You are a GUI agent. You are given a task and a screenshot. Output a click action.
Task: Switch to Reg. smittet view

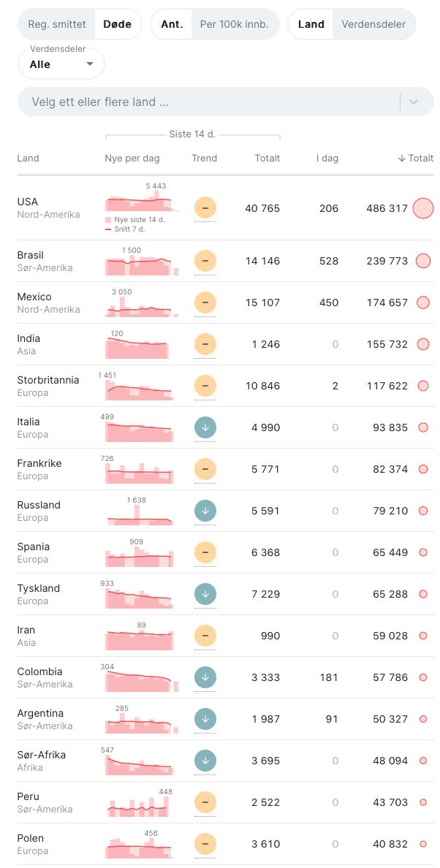click(x=56, y=24)
